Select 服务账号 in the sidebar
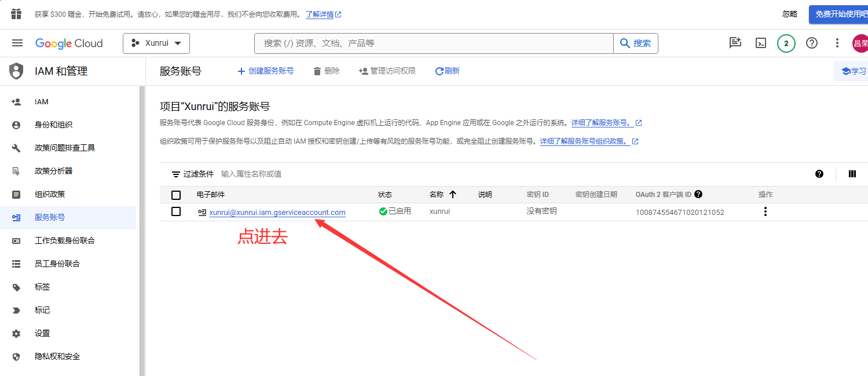This screenshot has height=376, width=868. [x=68, y=217]
